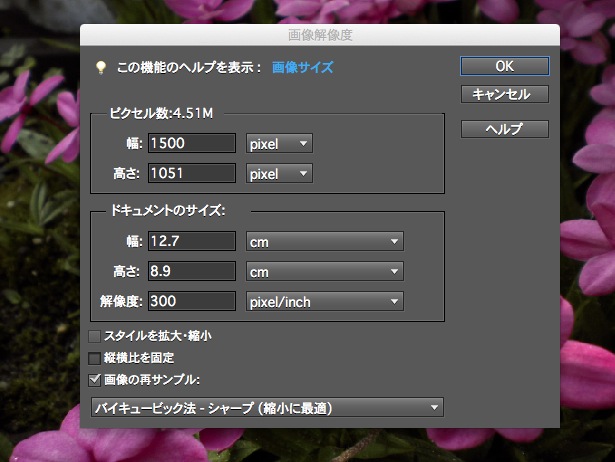Focus the pixel height field showing 1051
This screenshot has height=462, width=615.
pos(191,173)
